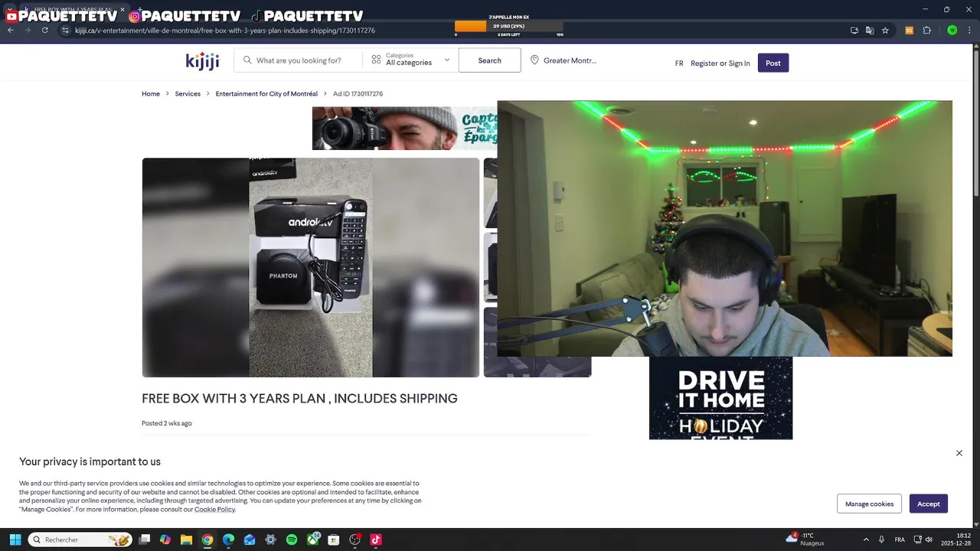Image resolution: width=980 pixels, height=551 pixels.
Task: Accept cookies with the Accept button
Action: [x=929, y=504]
